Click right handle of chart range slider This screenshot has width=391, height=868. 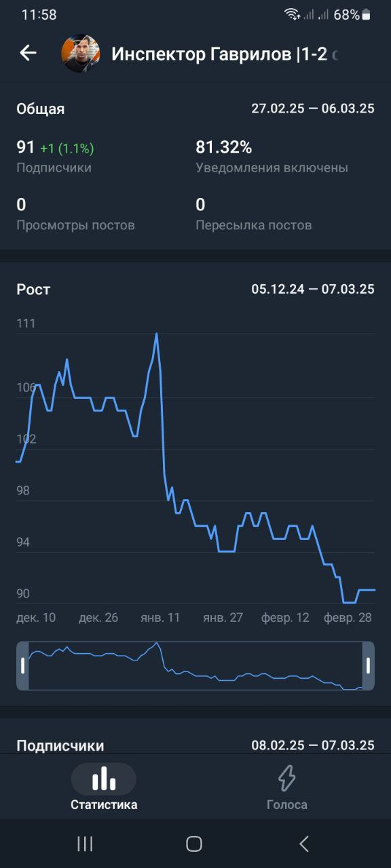click(369, 666)
